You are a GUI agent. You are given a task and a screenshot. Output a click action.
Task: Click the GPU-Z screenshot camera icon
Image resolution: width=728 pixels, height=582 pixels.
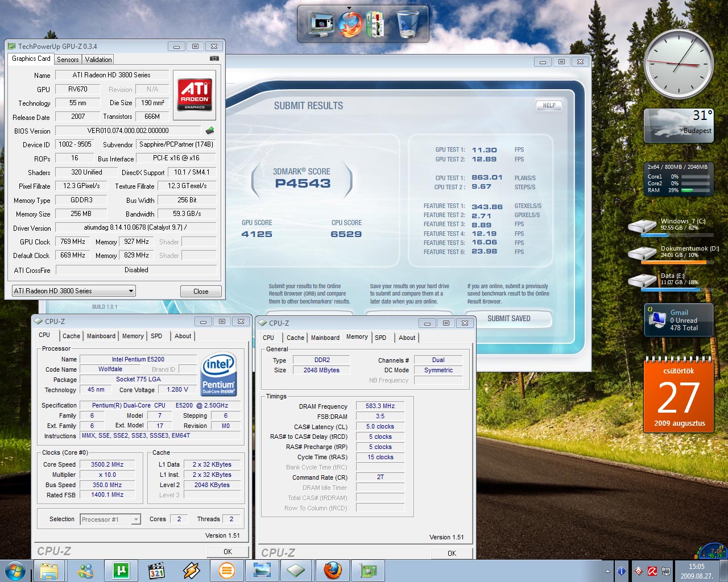click(x=214, y=59)
